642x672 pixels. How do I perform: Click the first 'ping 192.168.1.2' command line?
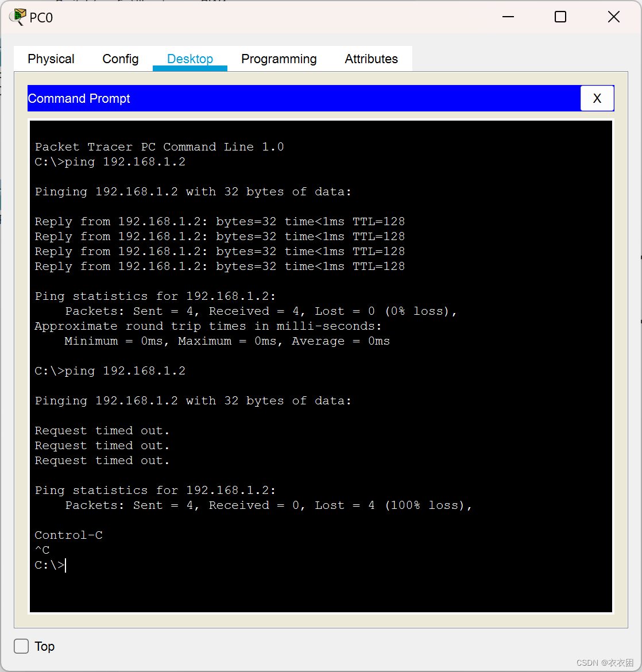pyautogui.click(x=110, y=162)
